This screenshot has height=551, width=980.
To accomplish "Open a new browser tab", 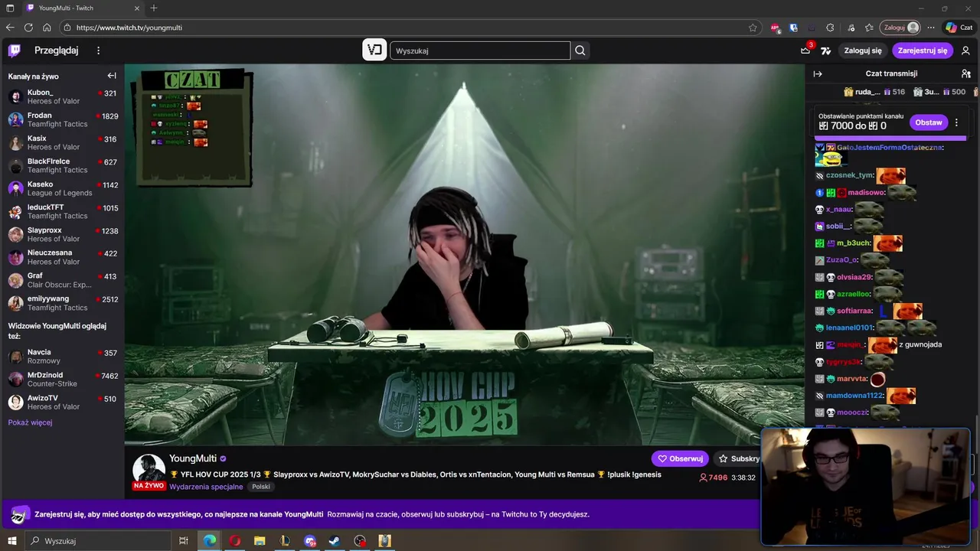I will tap(154, 8).
